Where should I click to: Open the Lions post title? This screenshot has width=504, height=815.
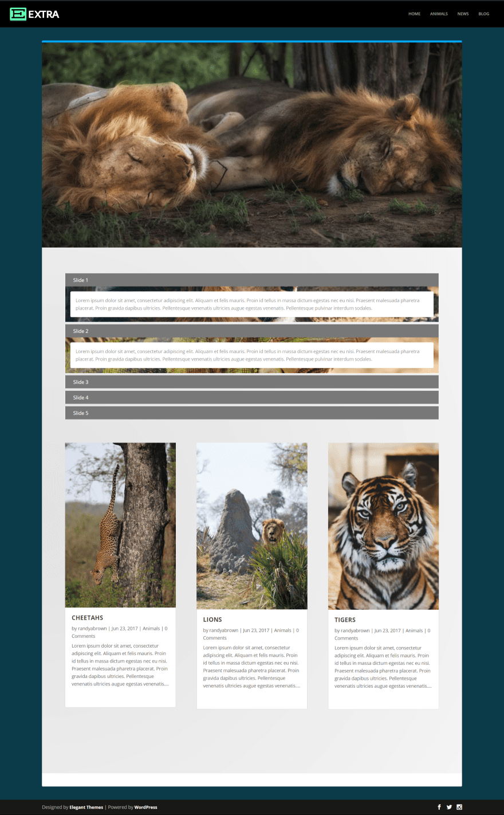point(212,620)
